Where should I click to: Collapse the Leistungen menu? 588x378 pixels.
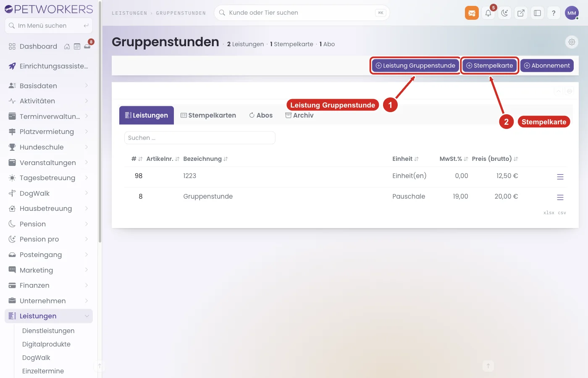tap(49, 316)
